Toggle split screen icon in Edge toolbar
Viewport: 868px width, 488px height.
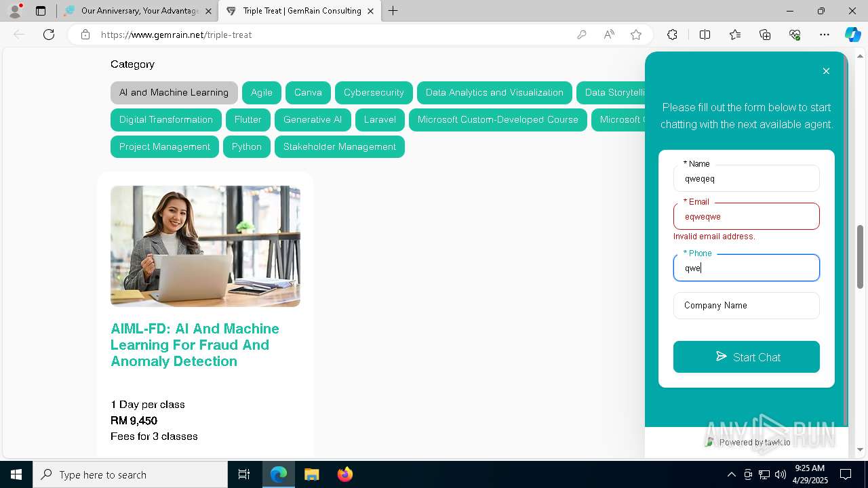pyautogui.click(x=705, y=35)
